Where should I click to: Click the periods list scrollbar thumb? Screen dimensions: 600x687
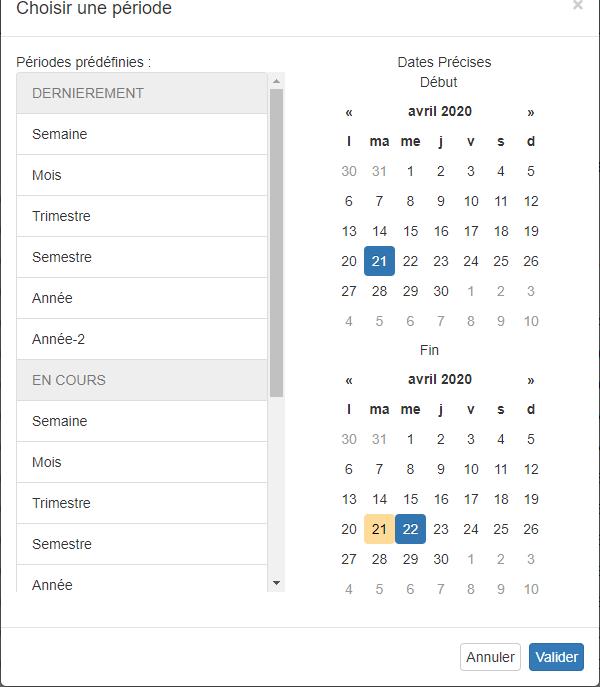[x=277, y=243]
